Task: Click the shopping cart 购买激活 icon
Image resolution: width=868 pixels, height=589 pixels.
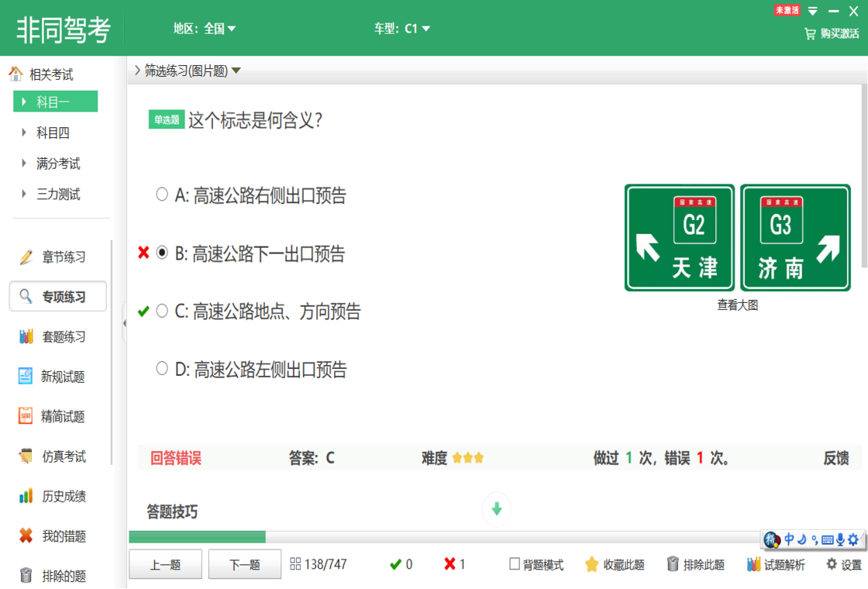Action: tap(810, 34)
